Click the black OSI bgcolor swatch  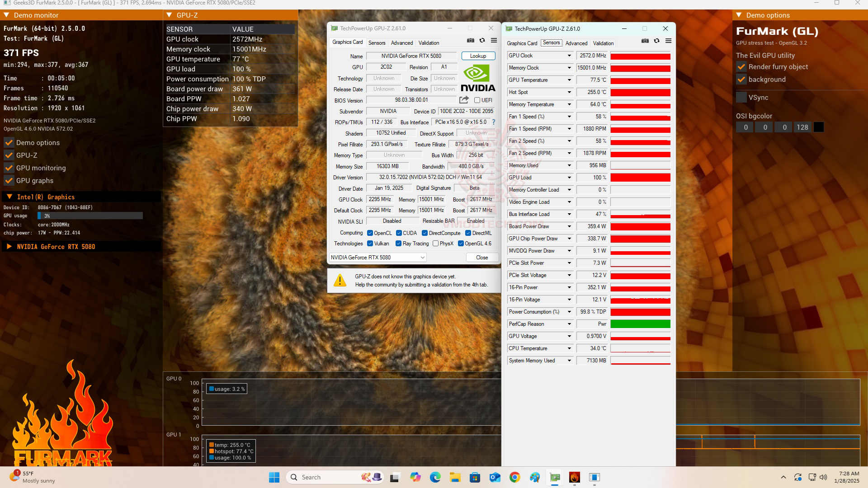point(819,127)
